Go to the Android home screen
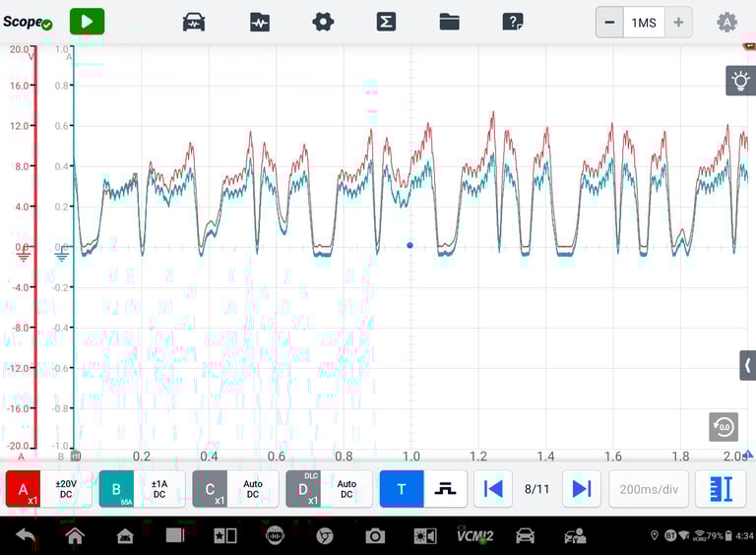 tap(75, 535)
